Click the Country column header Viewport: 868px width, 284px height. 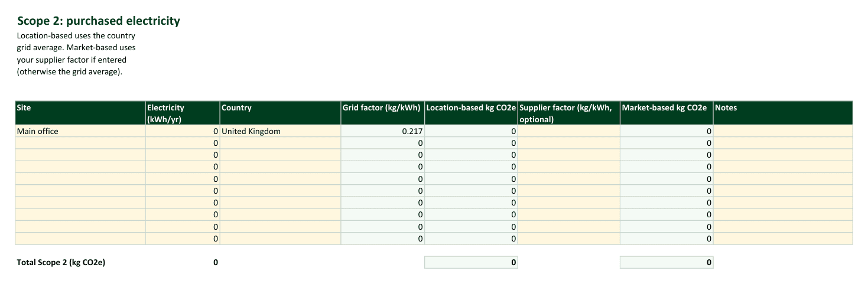(x=280, y=113)
